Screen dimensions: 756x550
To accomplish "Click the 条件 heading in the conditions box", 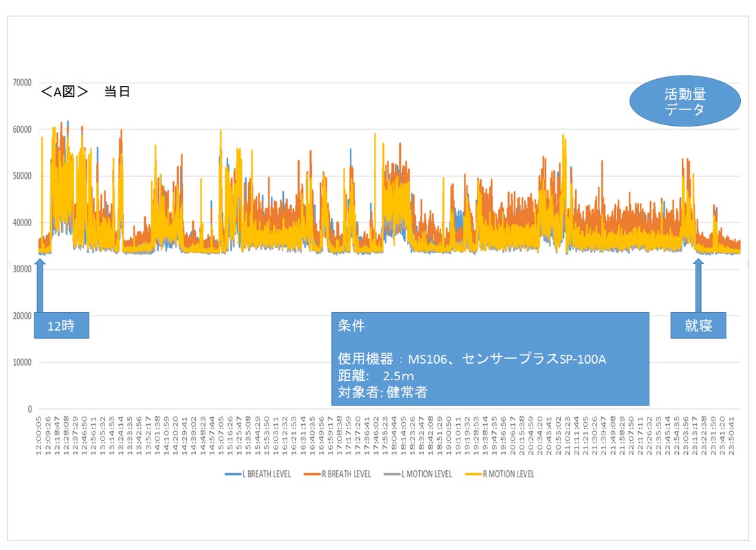I will point(351,326).
